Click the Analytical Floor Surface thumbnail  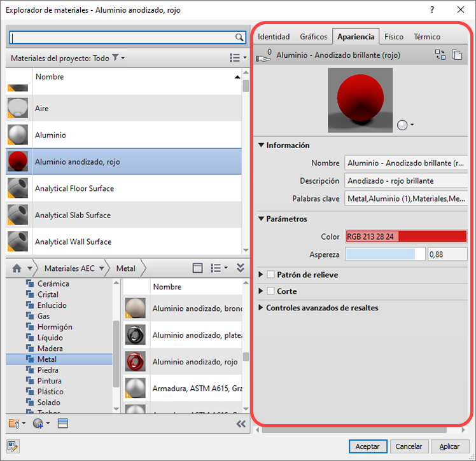click(18, 188)
